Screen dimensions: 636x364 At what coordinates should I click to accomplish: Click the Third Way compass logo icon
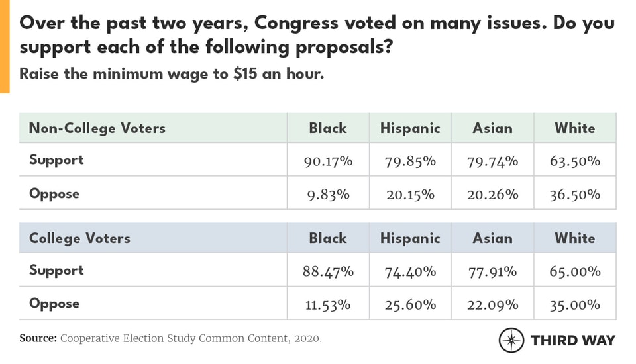[511, 340]
